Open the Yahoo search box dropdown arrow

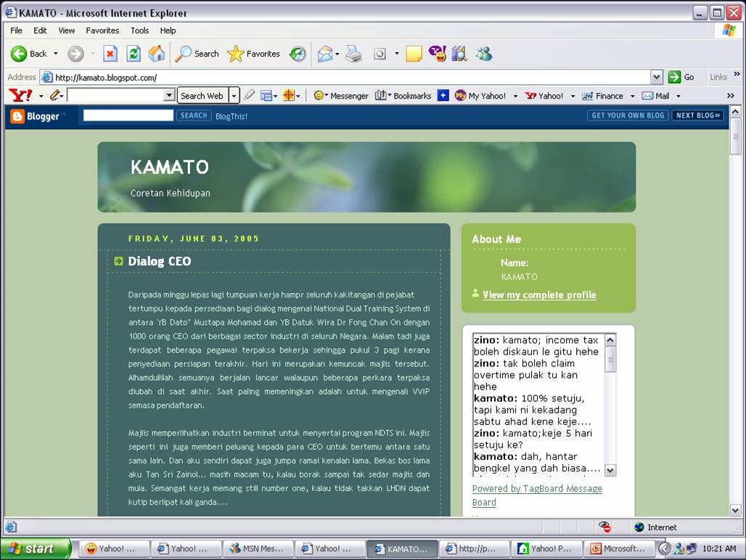pyautogui.click(x=169, y=96)
